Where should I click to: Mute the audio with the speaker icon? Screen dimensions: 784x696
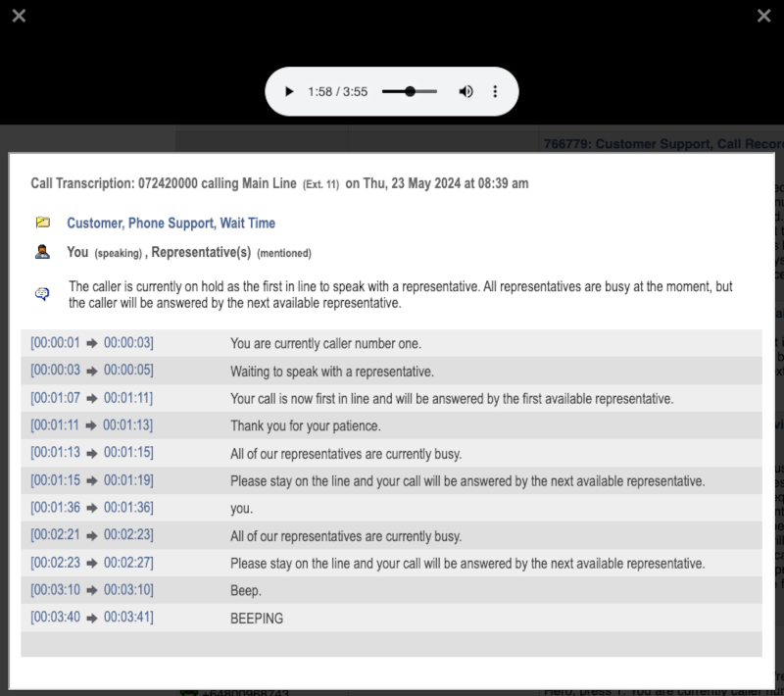[x=465, y=91]
